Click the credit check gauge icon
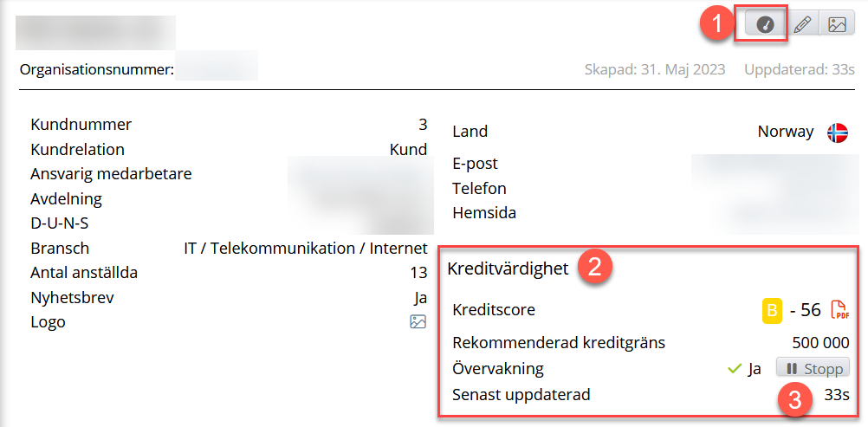This screenshot has height=427, width=868. coord(764,25)
